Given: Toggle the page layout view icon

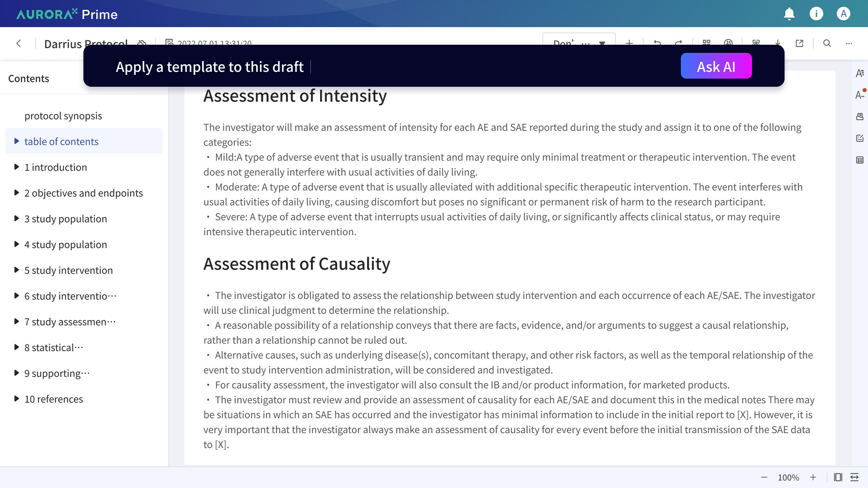Looking at the screenshot, I should pyautogui.click(x=838, y=477).
